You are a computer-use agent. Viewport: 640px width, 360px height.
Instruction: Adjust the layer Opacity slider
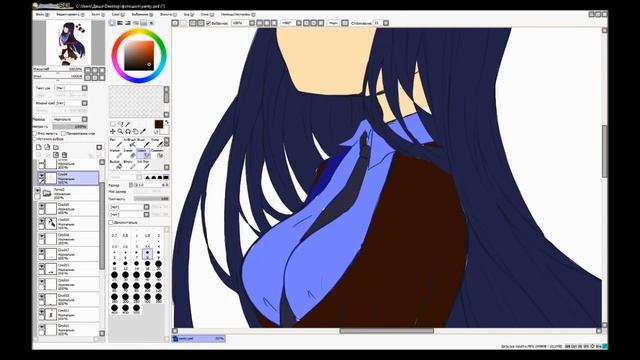click(70, 127)
